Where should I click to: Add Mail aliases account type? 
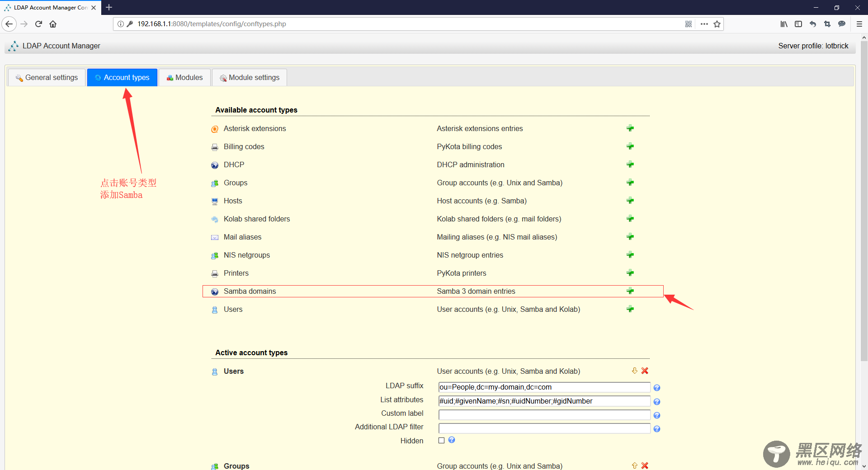tap(630, 237)
